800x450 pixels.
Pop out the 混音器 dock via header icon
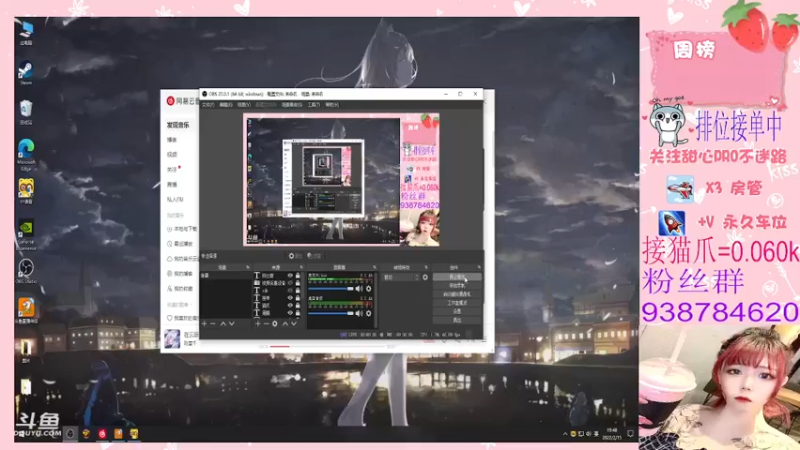point(374,267)
